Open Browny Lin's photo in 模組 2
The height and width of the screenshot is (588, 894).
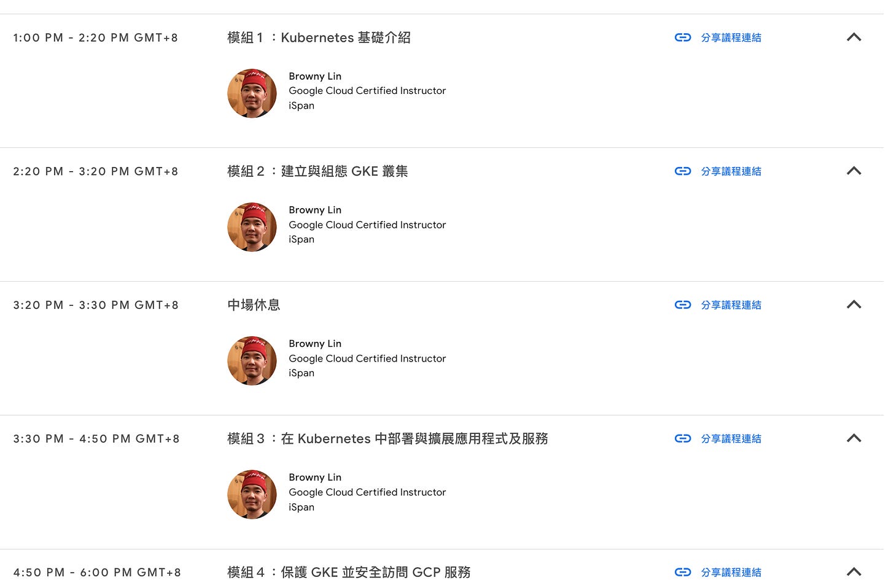click(252, 227)
